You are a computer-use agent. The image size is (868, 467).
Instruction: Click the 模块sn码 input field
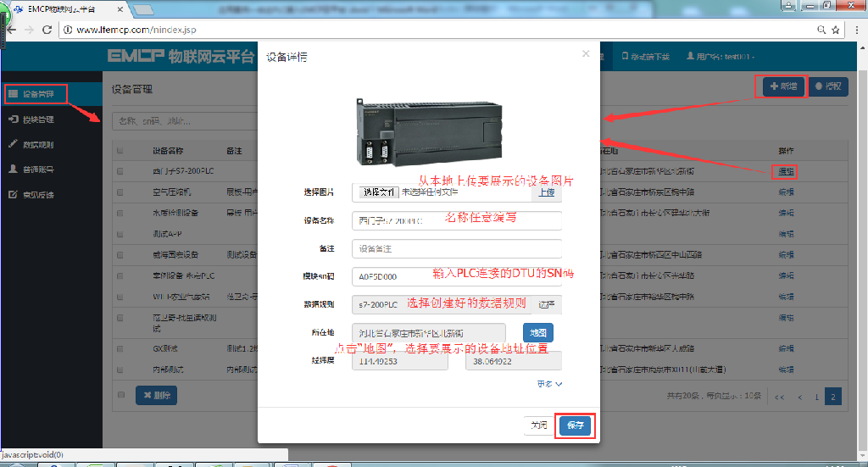coord(457,276)
